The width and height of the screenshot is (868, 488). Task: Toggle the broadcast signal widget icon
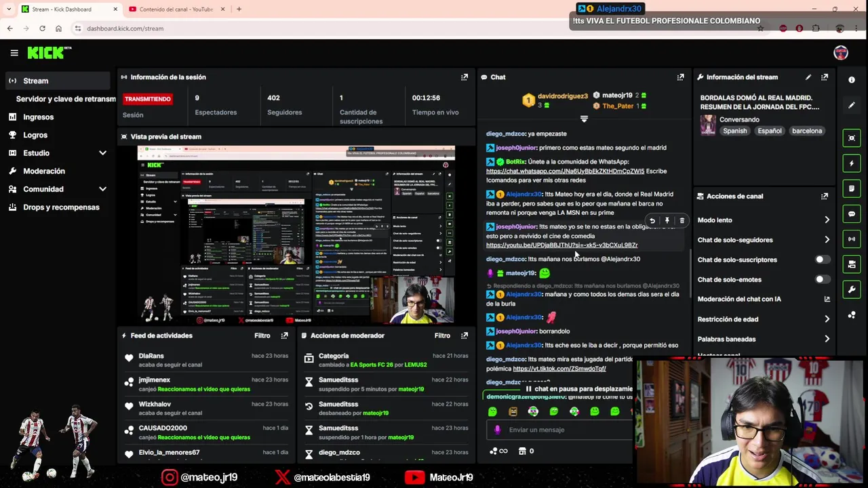pos(852,239)
